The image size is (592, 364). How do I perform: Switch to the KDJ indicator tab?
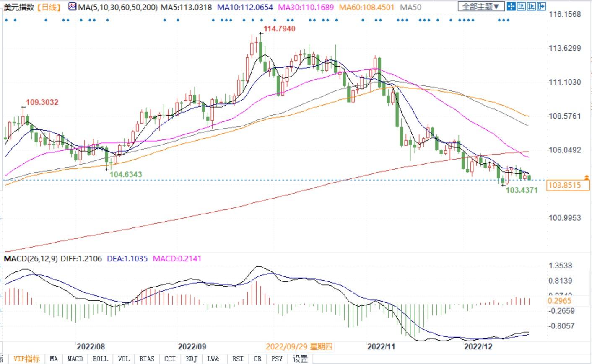coord(191,359)
